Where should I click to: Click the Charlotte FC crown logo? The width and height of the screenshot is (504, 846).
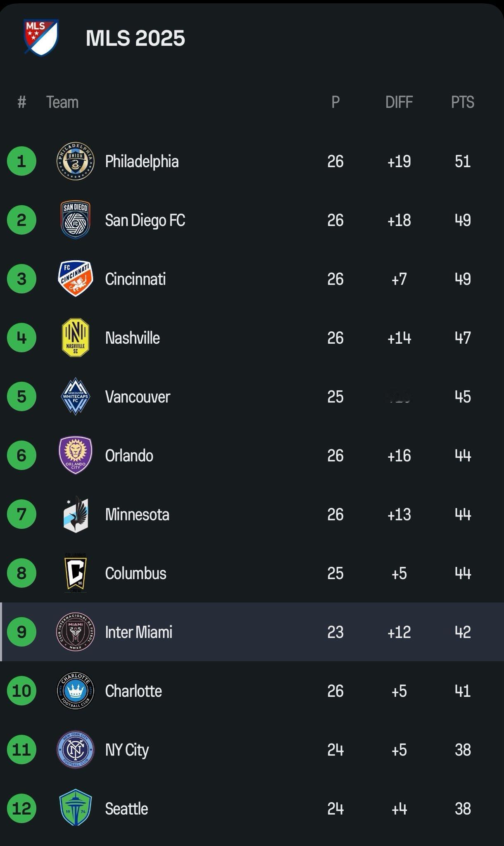click(75, 691)
